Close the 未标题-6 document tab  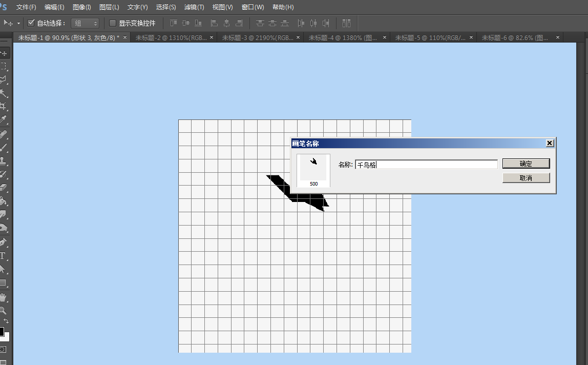pyautogui.click(x=558, y=37)
